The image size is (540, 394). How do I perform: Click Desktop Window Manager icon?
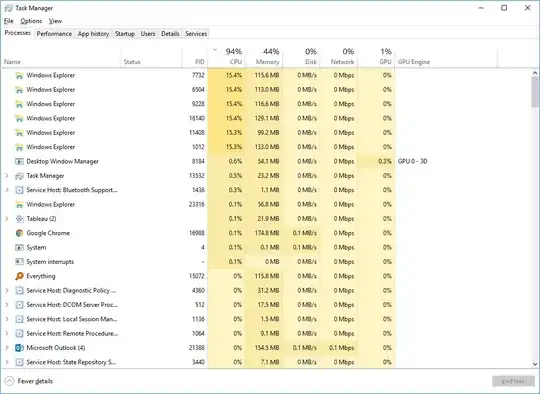[x=19, y=162]
